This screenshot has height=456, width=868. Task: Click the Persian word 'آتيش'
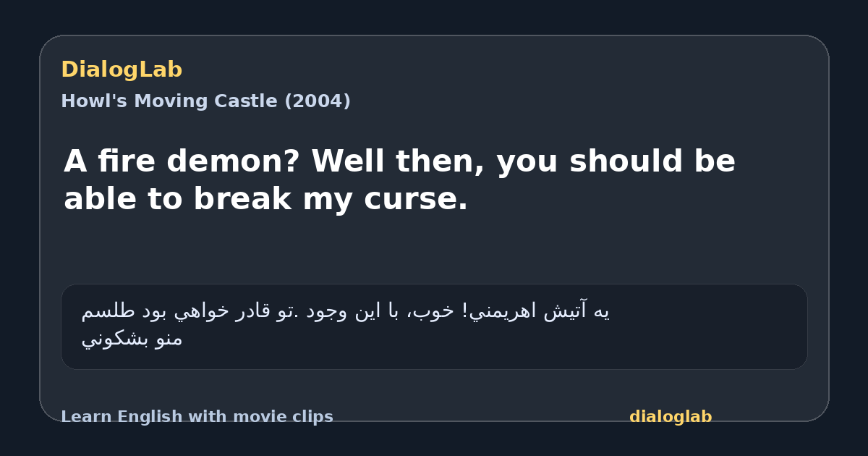(564, 312)
